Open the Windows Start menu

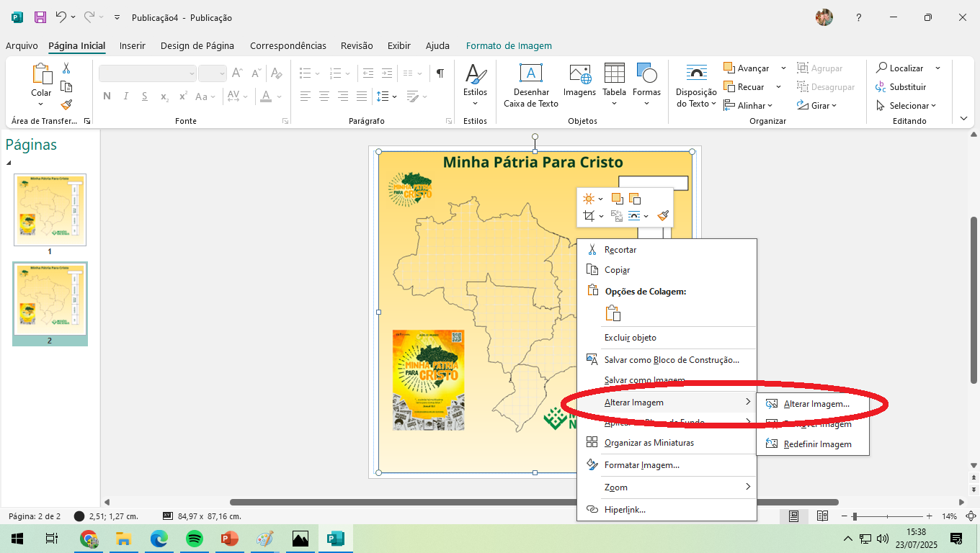17,538
